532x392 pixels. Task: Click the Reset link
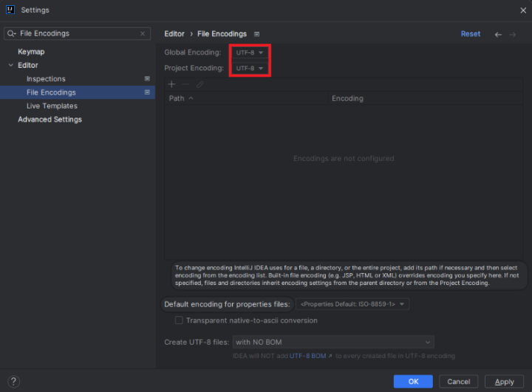pyautogui.click(x=470, y=34)
